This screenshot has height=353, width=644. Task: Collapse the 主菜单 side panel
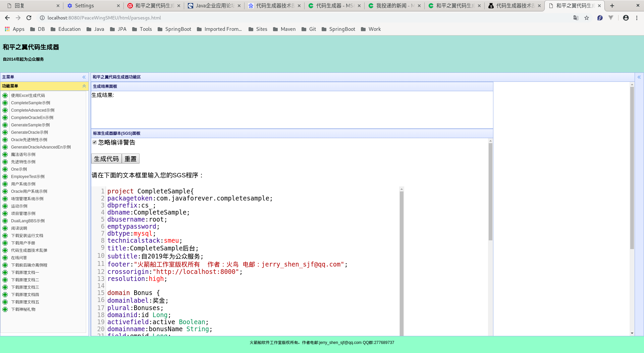84,77
